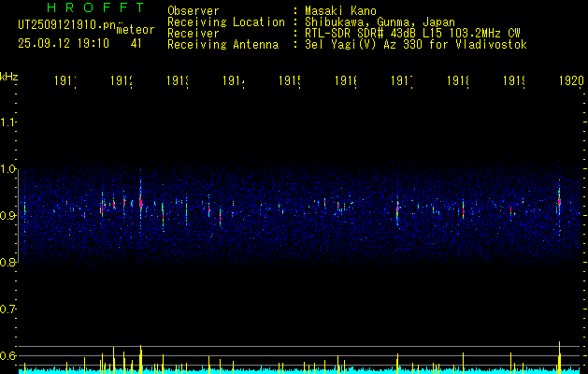Click the HROFFT title text

(96, 7)
